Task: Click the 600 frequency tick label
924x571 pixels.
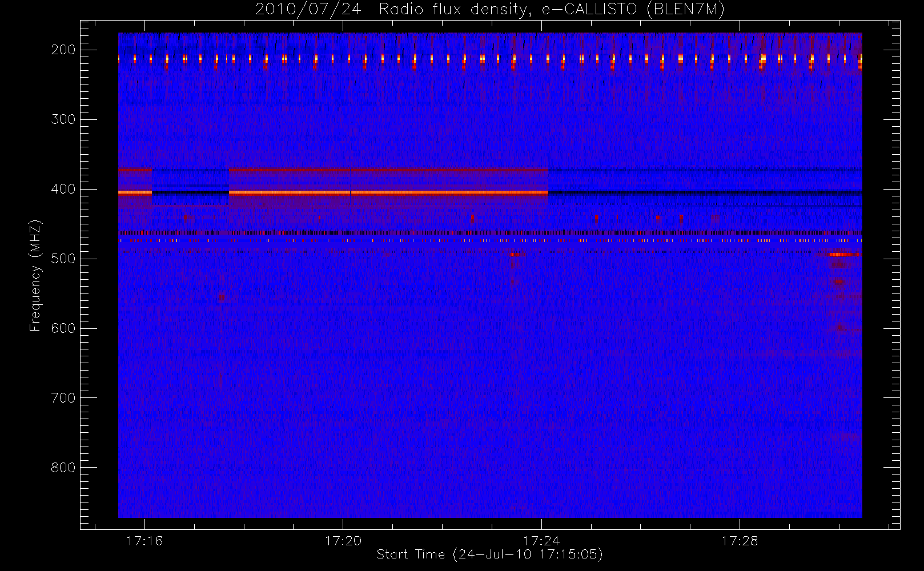Action: coord(63,328)
